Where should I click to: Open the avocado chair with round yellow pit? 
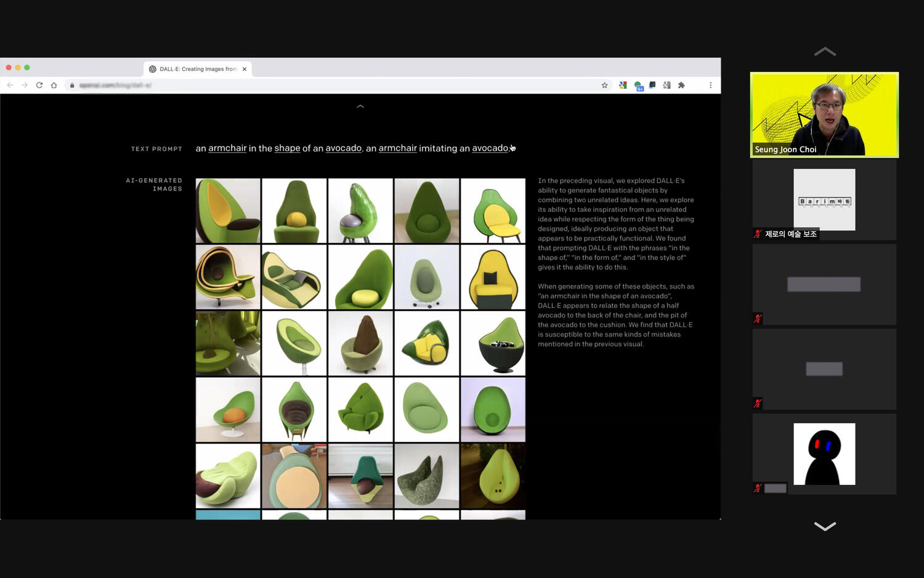pos(294,211)
